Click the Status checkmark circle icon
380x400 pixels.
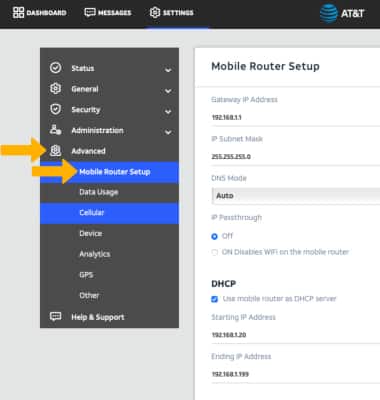(x=55, y=68)
